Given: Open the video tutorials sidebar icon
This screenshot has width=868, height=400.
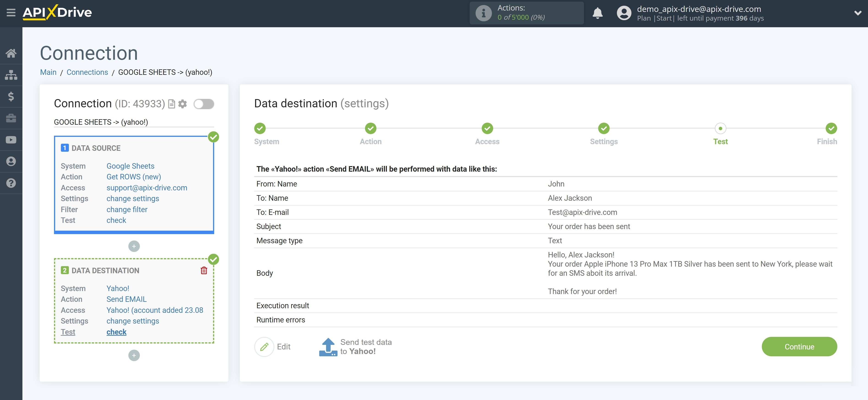Looking at the screenshot, I should click(x=11, y=140).
